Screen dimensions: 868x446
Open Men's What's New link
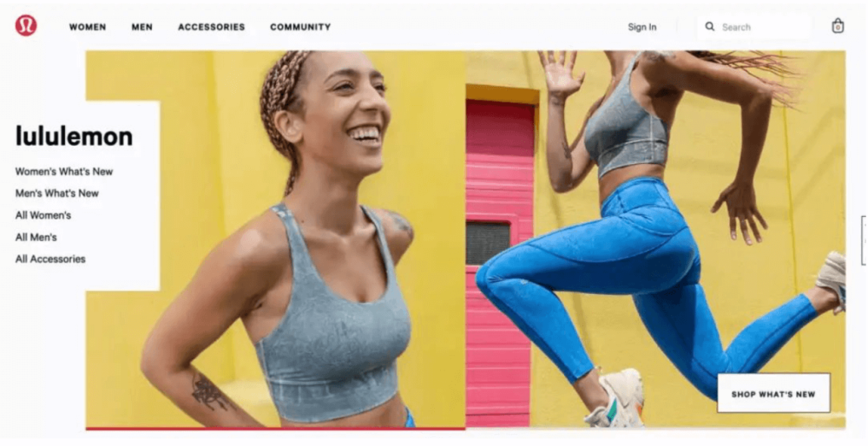[57, 193]
